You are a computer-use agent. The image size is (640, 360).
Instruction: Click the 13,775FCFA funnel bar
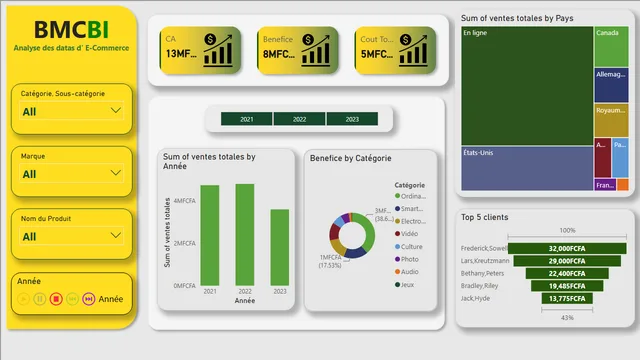tap(567, 298)
